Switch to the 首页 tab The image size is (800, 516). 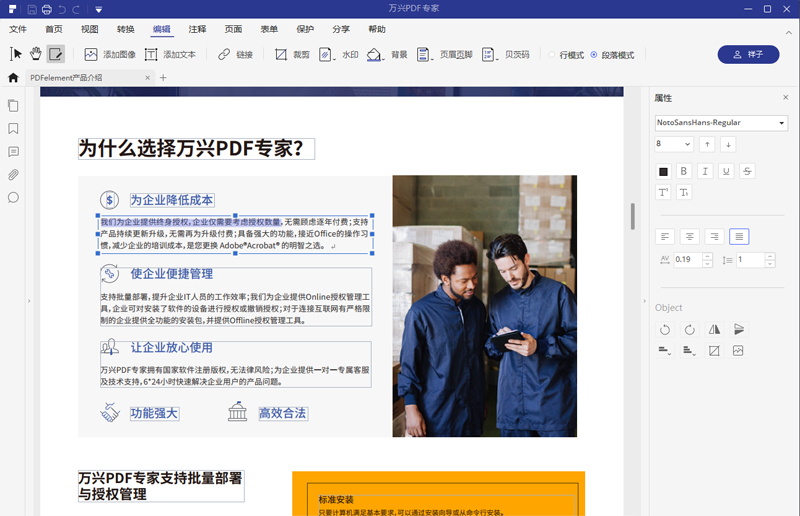[x=54, y=29]
